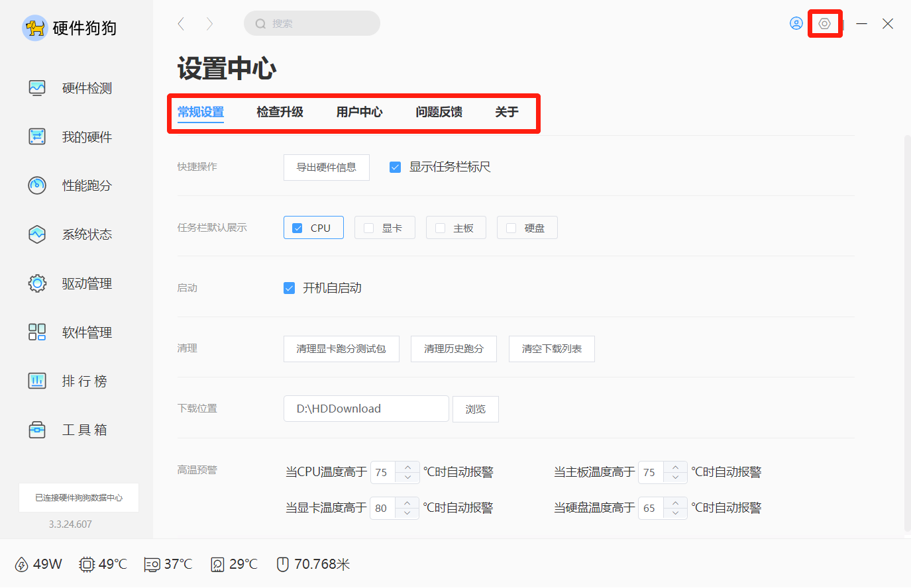Decrease CPU temperature alarm threshold
Viewport: 911px width, 588px height.
pyautogui.click(x=407, y=477)
